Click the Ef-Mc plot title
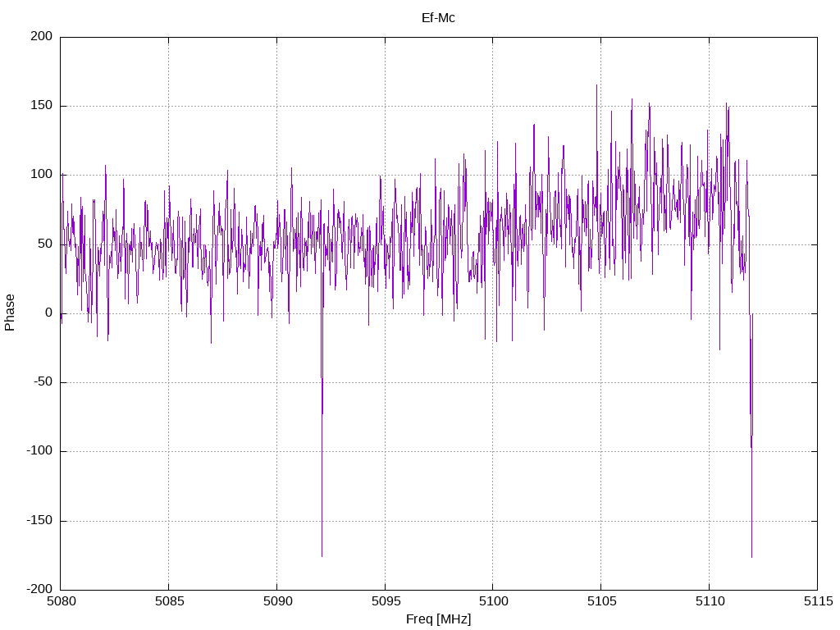 tap(438, 18)
